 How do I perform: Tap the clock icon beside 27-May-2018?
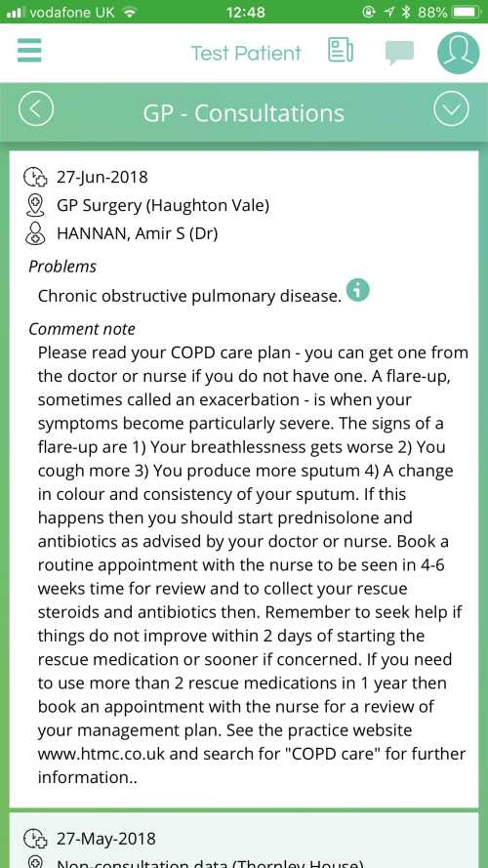(35, 839)
